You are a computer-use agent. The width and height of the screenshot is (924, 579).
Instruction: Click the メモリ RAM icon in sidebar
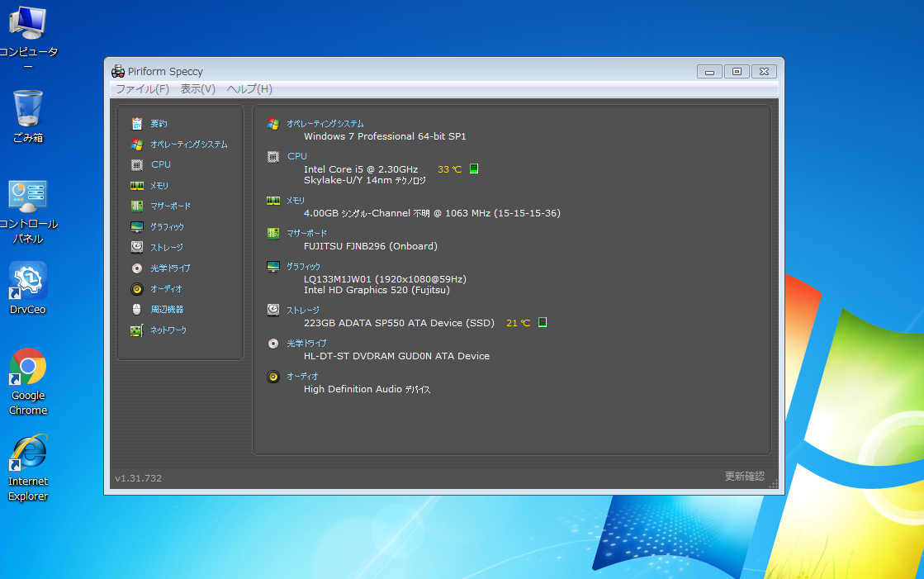tap(137, 185)
